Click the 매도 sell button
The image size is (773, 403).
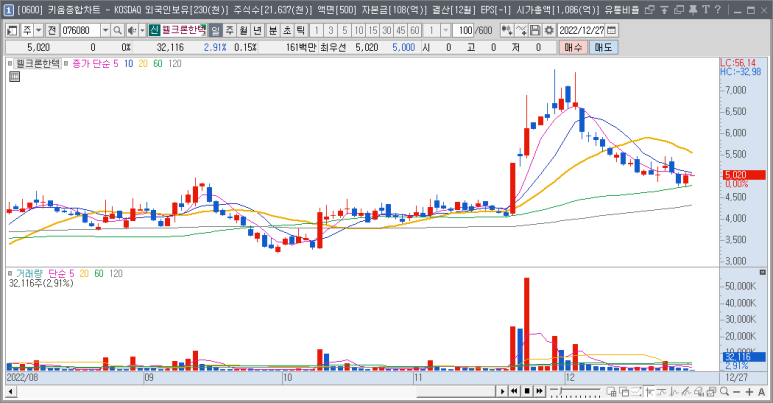[603, 47]
